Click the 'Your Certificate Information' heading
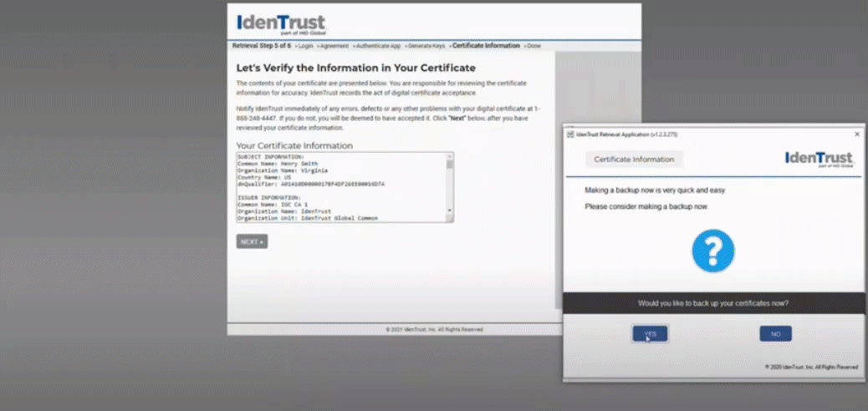Image resolution: width=868 pixels, height=411 pixels. click(294, 145)
